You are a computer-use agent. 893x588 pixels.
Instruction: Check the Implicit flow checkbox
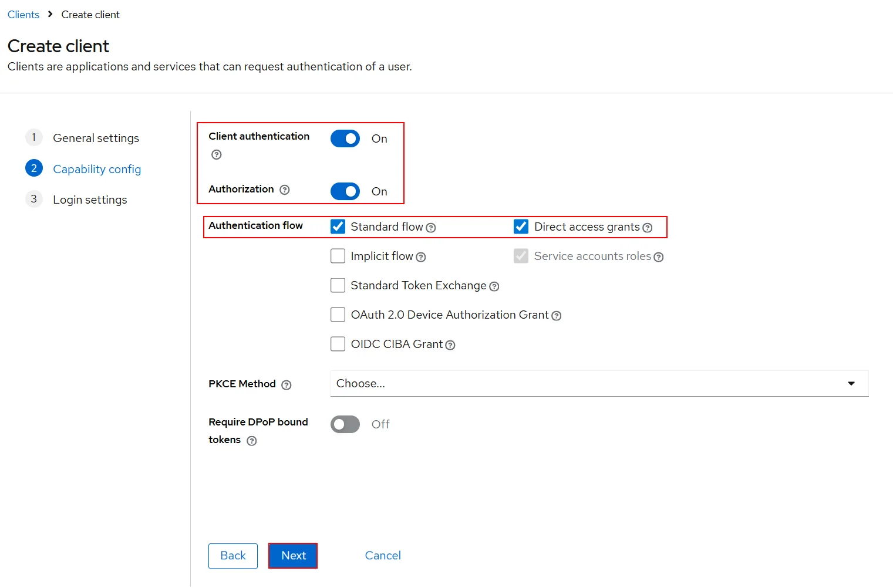(x=338, y=256)
